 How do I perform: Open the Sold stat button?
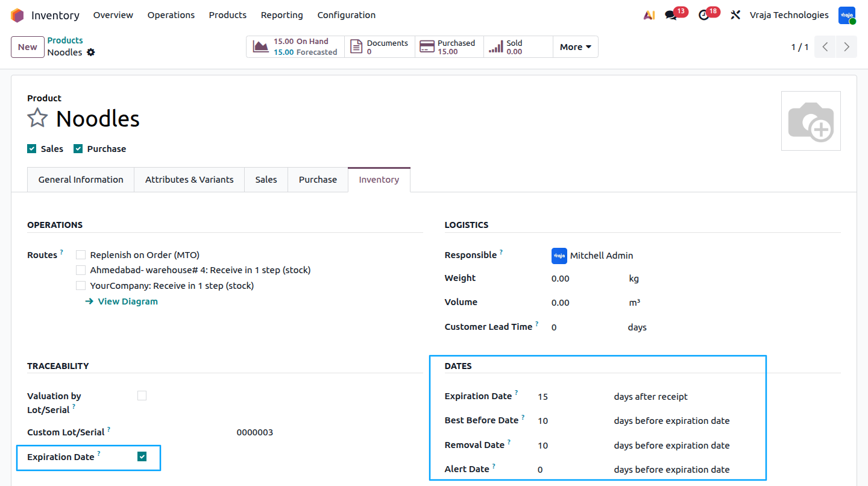(x=518, y=47)
